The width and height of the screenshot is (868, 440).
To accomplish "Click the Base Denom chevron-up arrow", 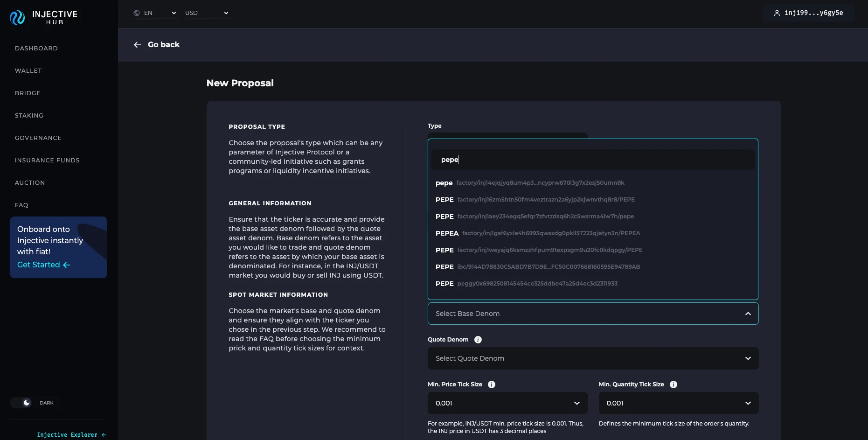I will tap(748, 314).
